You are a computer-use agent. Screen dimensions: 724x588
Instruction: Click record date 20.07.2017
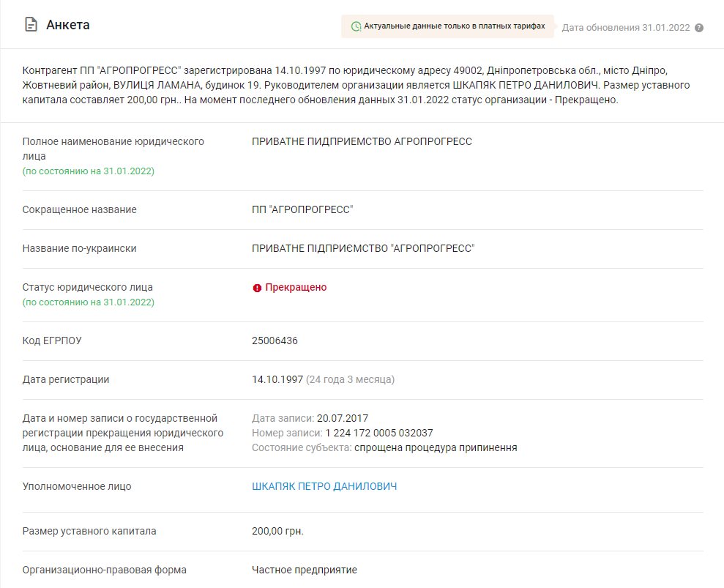(x=342, y=418)
